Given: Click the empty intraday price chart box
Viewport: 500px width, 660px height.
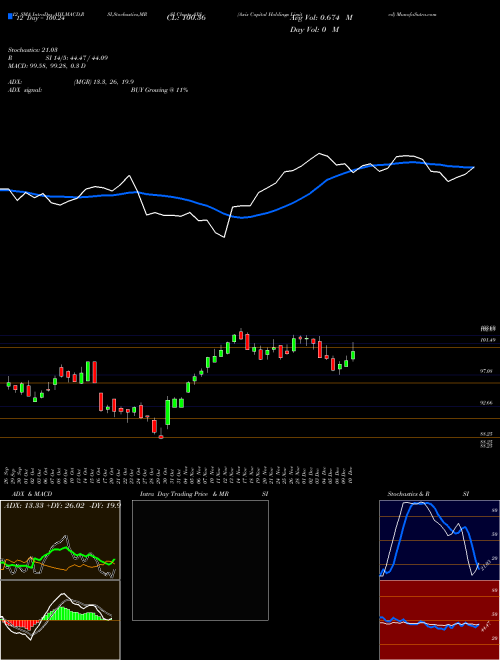Looking at the screenshot, I should tap(200, 560).
